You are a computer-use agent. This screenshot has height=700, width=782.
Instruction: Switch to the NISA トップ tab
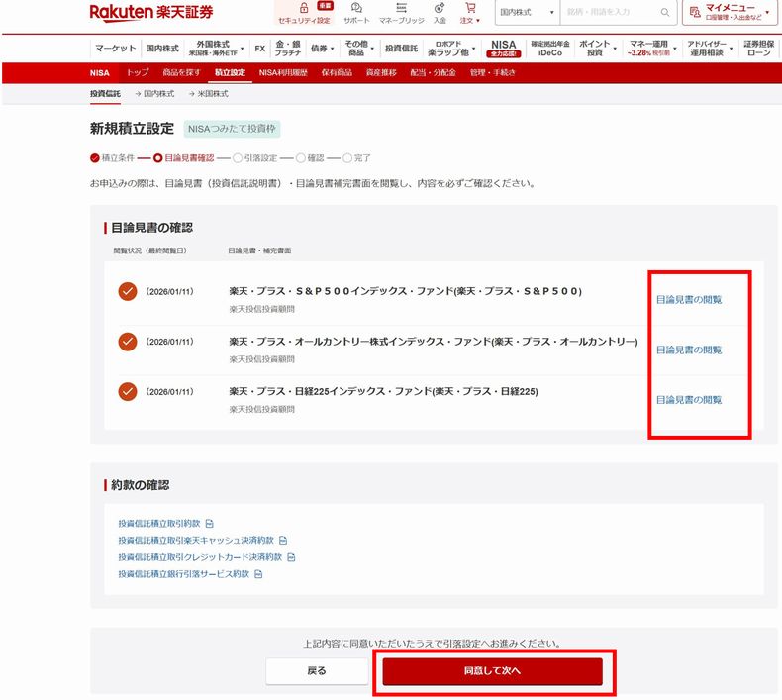point(138,72)
